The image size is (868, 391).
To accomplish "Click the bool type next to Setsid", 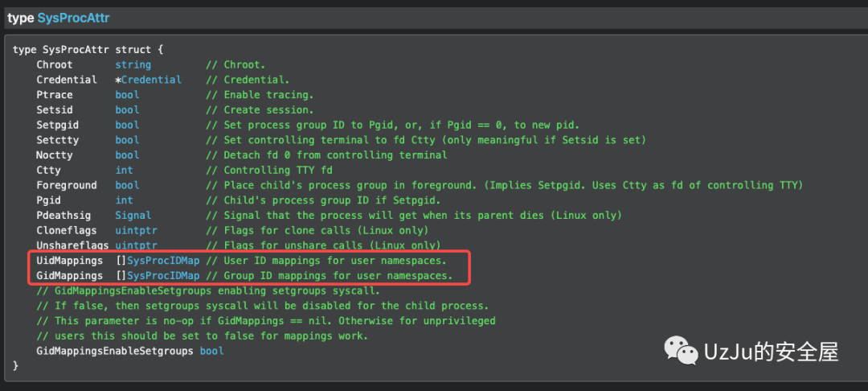I will pos(127,109).
